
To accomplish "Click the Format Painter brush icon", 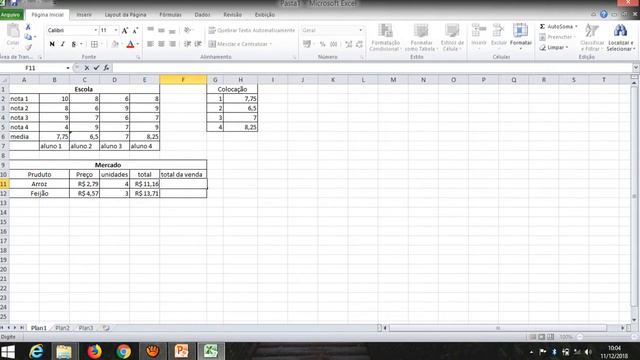I will (28, 47).
